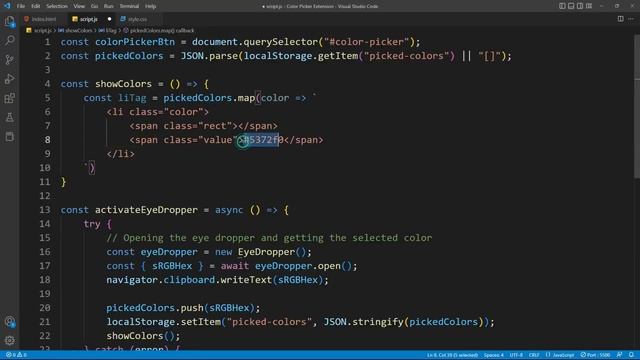Screen dimensions: 640x360
Task: Open editor More Actions ellipsis menu
Action: tap(631, 19)
